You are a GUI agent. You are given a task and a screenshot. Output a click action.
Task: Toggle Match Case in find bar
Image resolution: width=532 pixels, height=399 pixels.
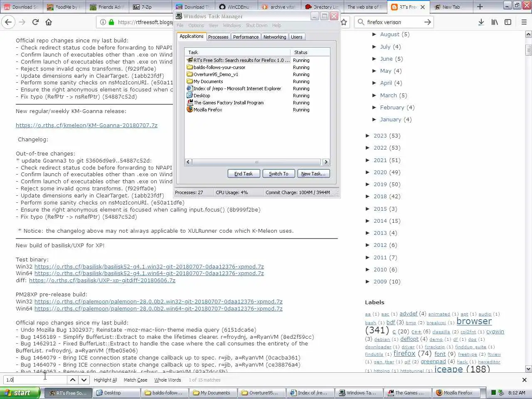(135, 380)
